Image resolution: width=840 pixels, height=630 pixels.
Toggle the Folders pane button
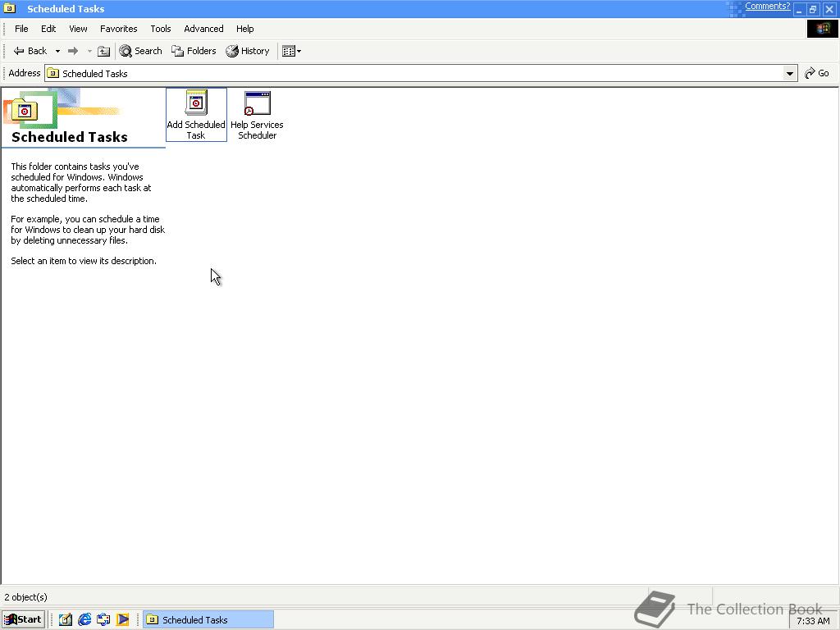point(194,51)
